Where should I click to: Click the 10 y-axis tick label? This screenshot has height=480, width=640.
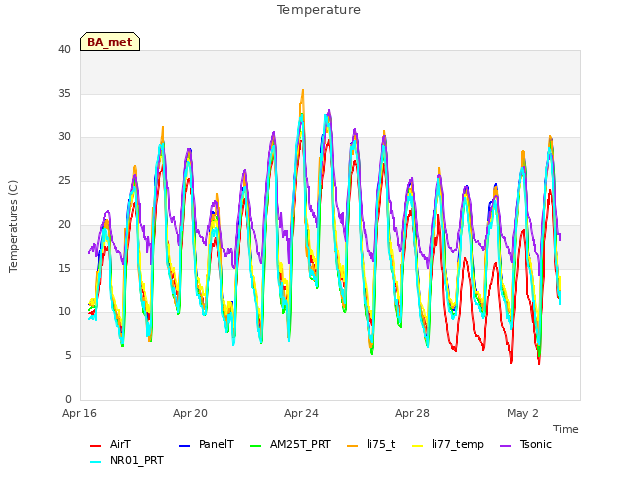64,312
